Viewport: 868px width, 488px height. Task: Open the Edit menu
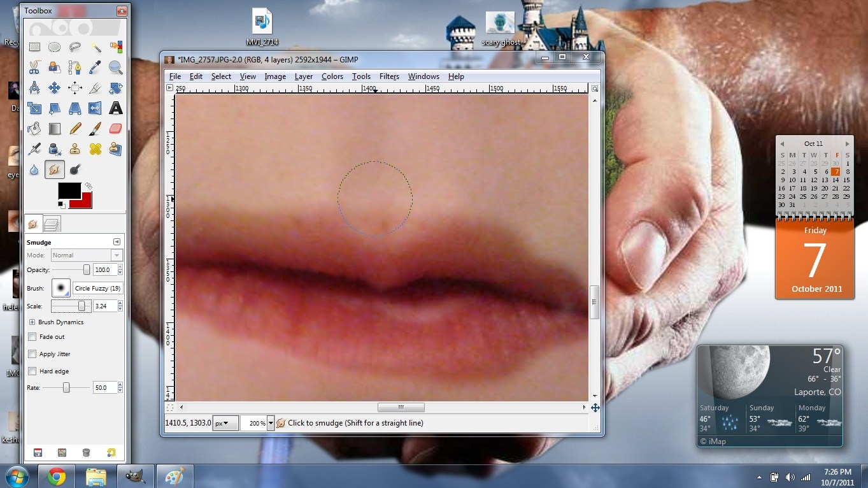196,76
